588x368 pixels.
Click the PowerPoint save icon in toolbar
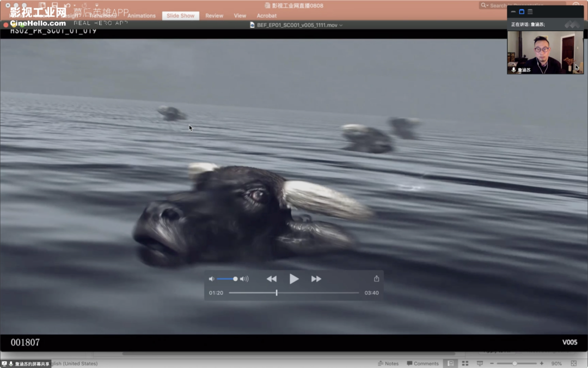click(55, 5)
